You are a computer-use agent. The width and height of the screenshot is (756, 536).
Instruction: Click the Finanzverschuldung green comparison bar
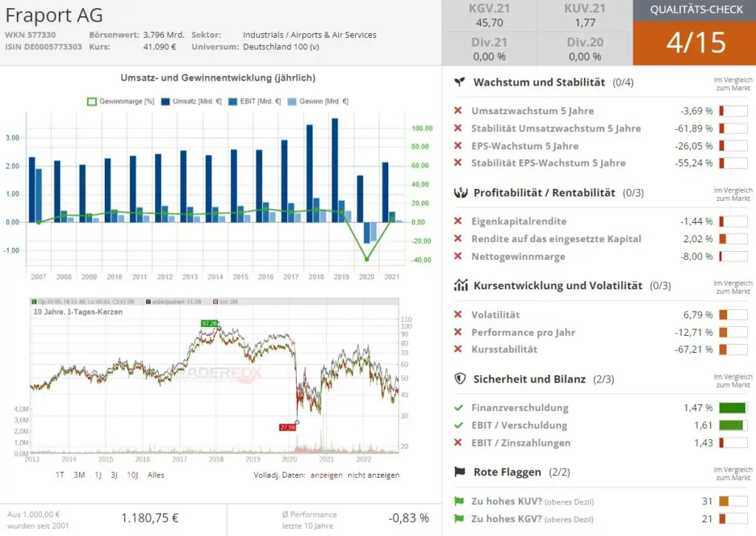tap(733, 408)
